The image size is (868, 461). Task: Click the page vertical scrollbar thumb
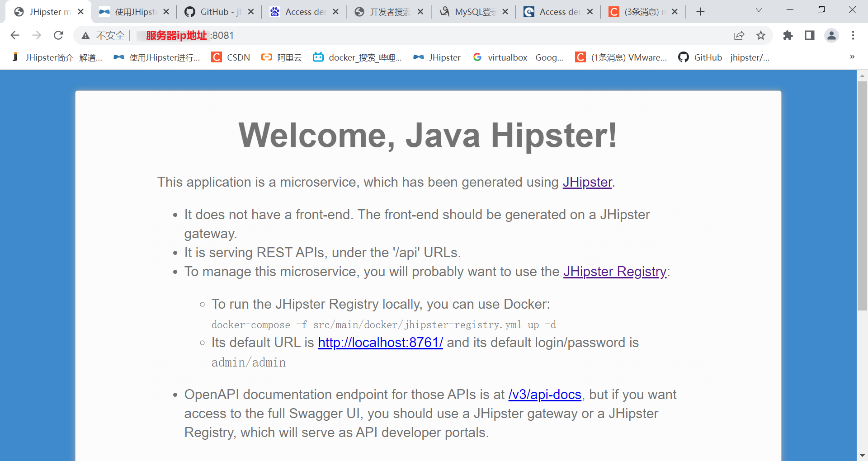tap(862, 196)
